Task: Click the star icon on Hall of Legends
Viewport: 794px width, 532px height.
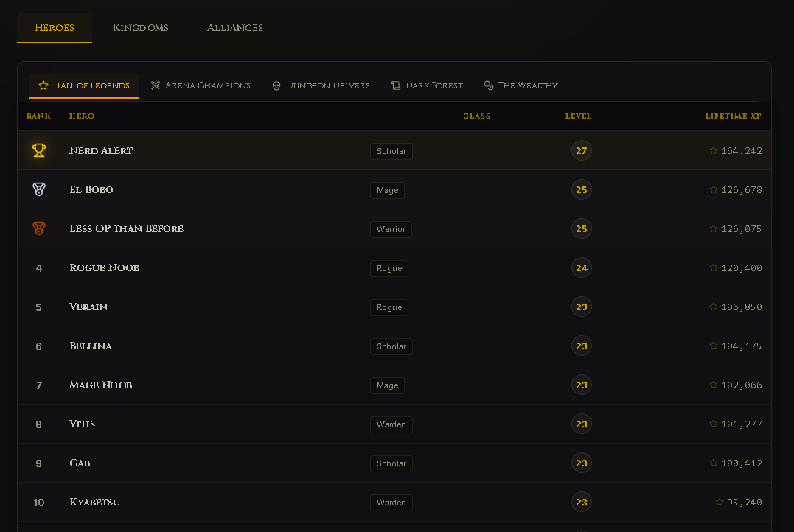Action: (43, 85)
